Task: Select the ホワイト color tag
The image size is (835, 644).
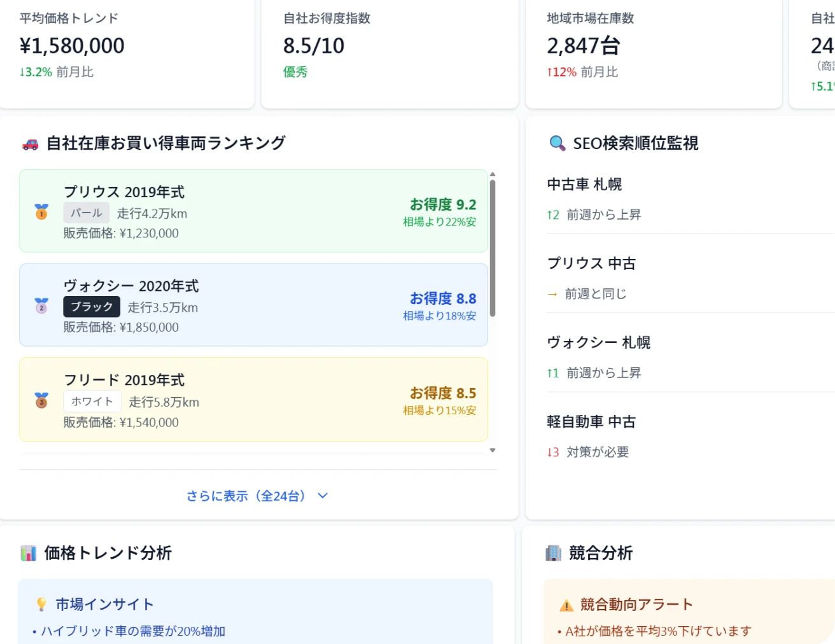Action: point(92,402)
